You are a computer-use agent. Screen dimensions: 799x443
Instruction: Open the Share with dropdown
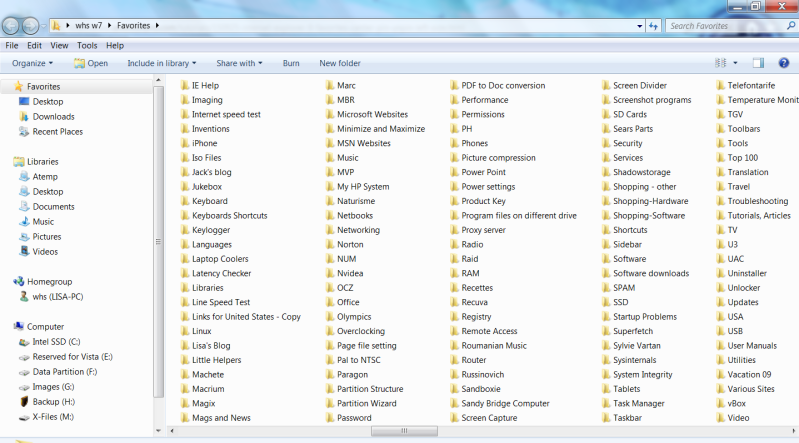click(239, 63)
